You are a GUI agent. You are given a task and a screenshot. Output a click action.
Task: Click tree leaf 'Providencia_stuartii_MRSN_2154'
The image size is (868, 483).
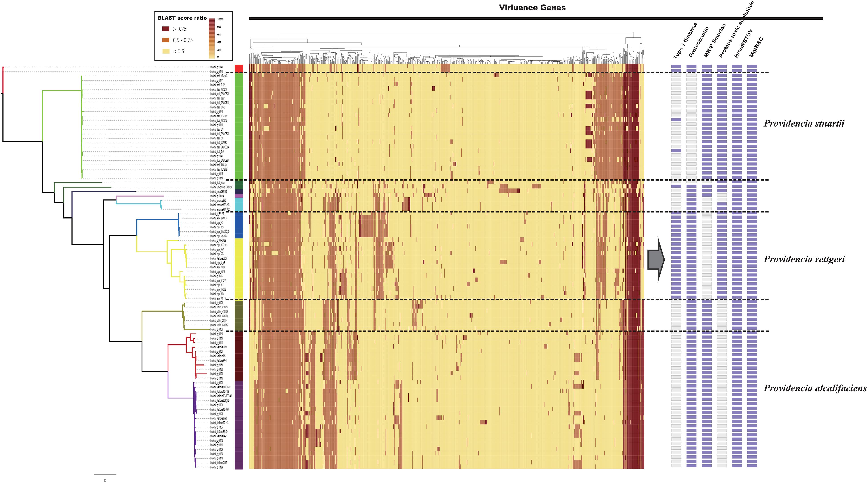[219, 165]
